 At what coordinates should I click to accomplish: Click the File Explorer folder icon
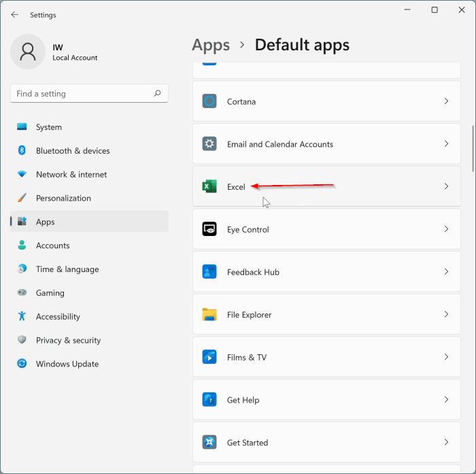pos(209,314)
